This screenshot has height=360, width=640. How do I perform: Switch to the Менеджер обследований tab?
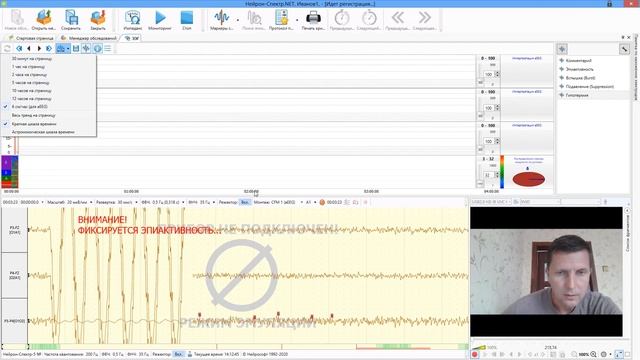(x=89, y=38)
